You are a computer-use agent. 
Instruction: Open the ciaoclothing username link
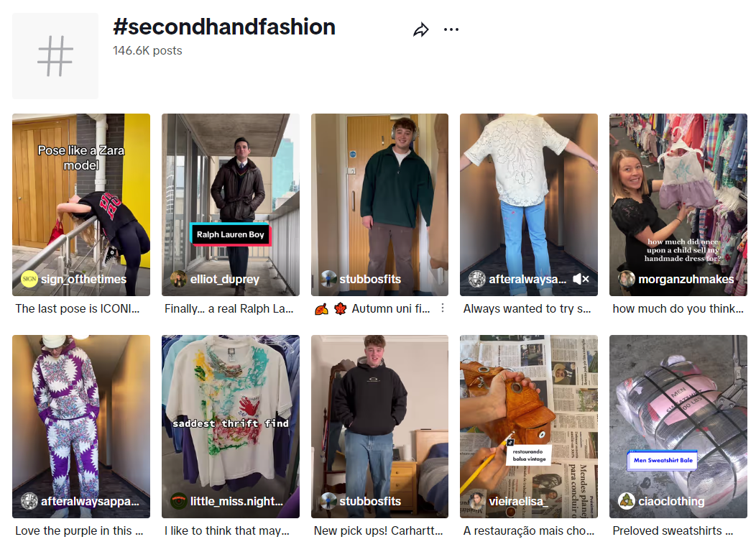click(x=670, y=501)
